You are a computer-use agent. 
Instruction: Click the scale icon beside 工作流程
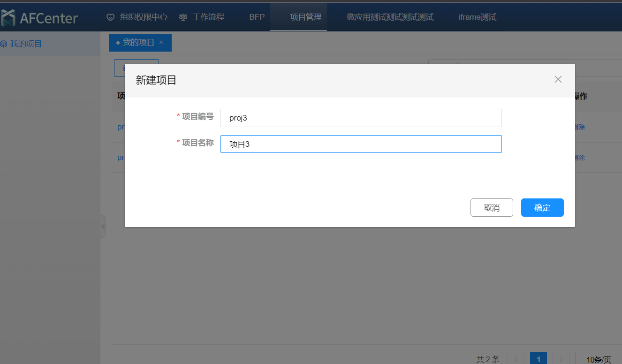183,17
